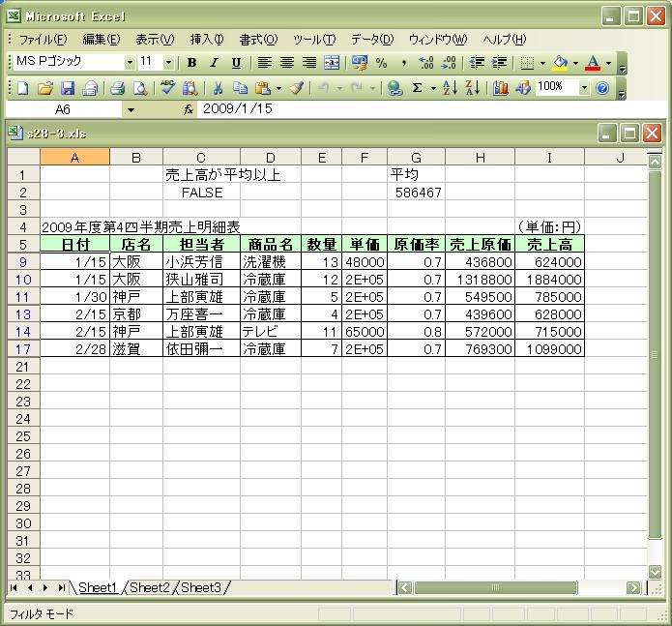Open the Chart Wizard
The width and height of the screenshot is (672, 626).
coord(500,88)
